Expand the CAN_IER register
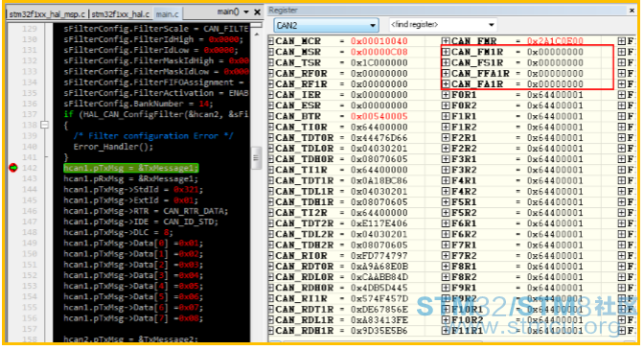 click(x=271, y=95)
